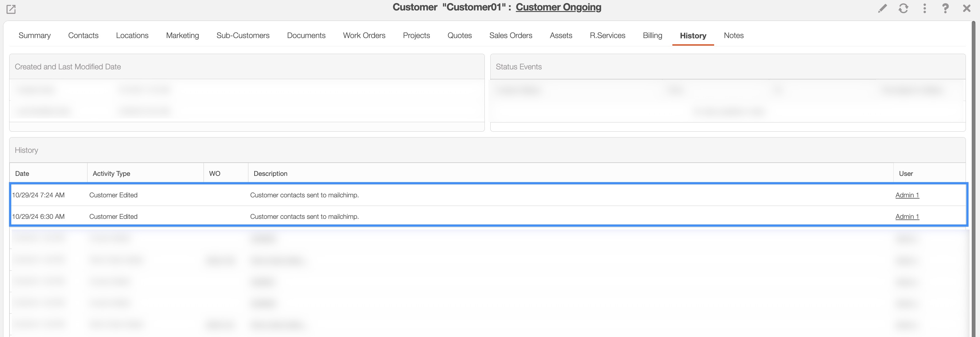980x337 pixels.
Task: Go to the Work Orders tab
Action: click(364, 35)
